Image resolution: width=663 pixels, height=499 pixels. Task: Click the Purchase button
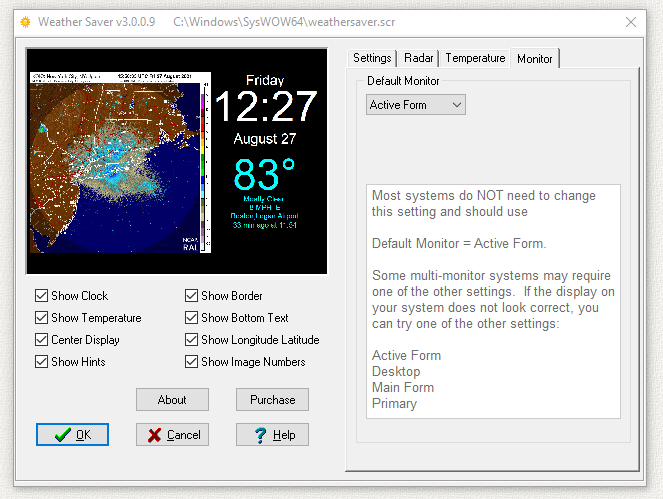272,400
